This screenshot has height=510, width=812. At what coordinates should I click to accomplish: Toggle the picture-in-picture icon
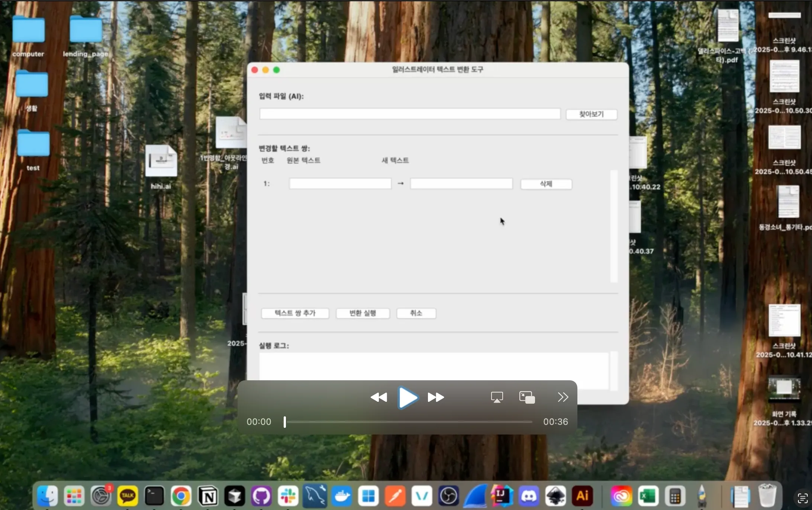pos(527,397)
